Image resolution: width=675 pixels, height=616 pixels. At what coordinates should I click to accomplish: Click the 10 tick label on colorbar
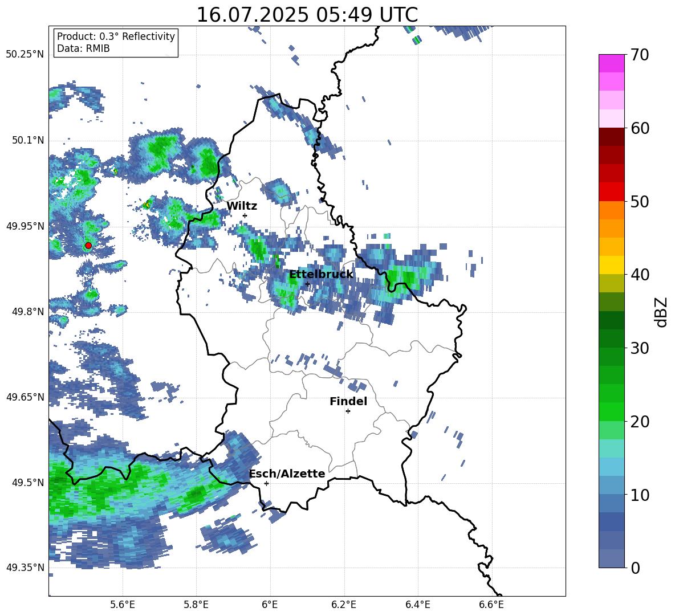coord(640,495)
